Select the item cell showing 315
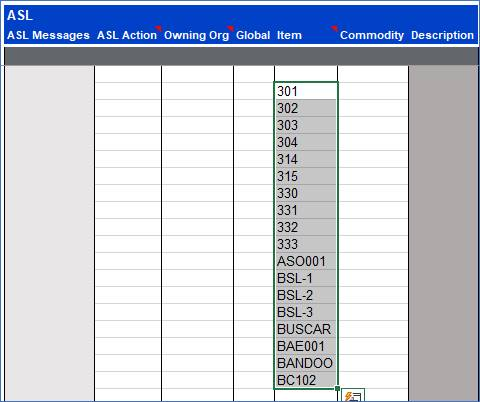The image size is (480, 402). coord(306,176)
